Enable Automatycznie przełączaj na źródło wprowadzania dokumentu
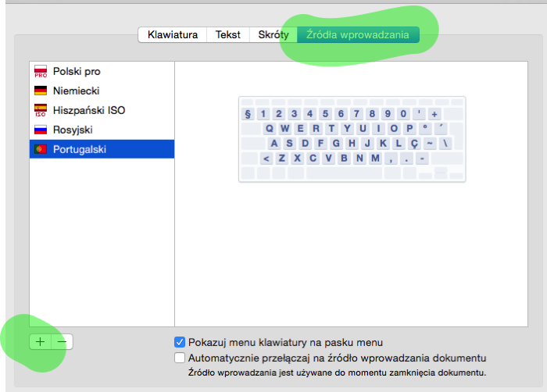Viewport: 547px width, 392px height. coord(180,358)
